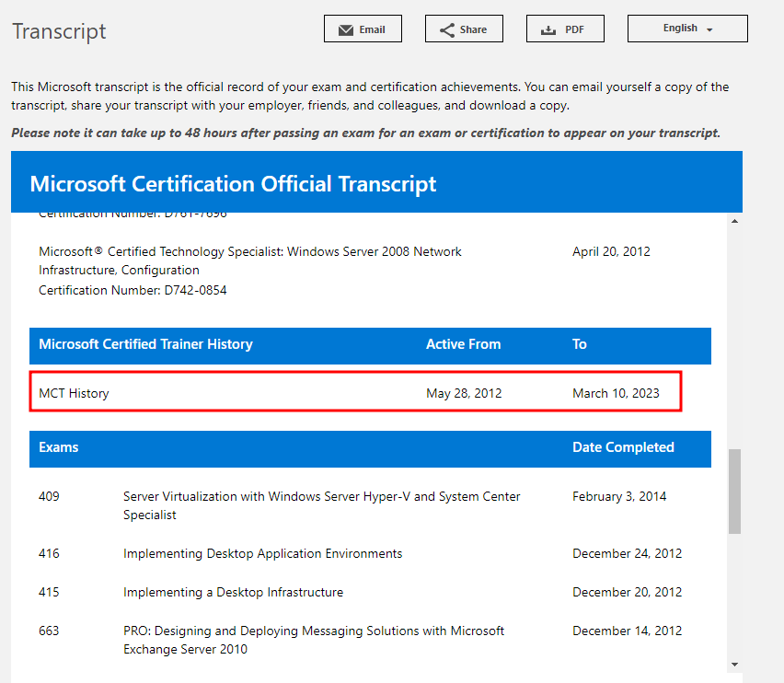Screen dimensions: 784x683
Task: Click the PDF button label
Action: [574, 29]
